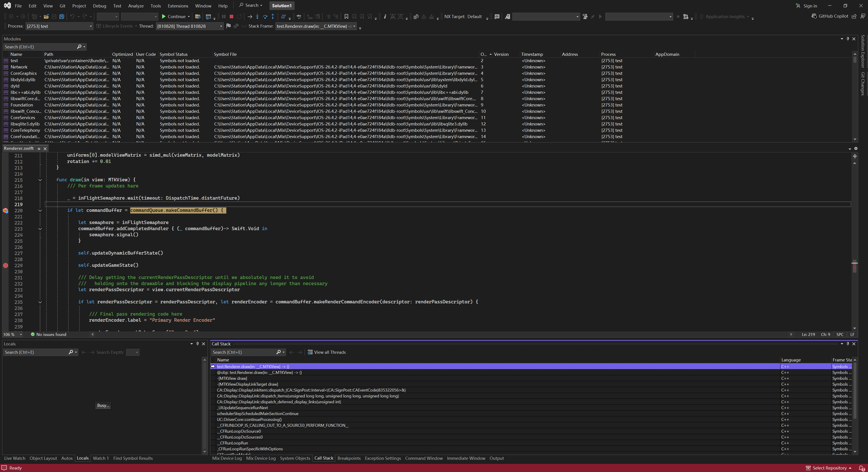This screenshot has width=868, height=472.
Task: Open the Debug menu
Action: pyautogui.click(x=99, y=6)
